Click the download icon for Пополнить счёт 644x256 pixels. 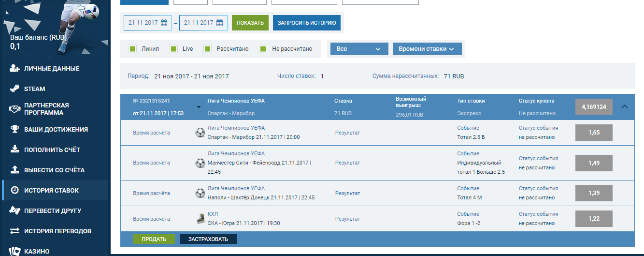click(14, 150)
